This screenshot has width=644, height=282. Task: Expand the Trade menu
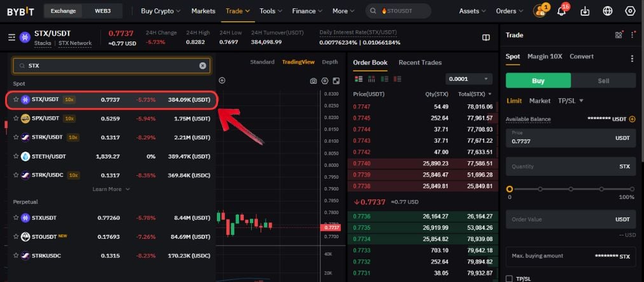coord(238,11)
